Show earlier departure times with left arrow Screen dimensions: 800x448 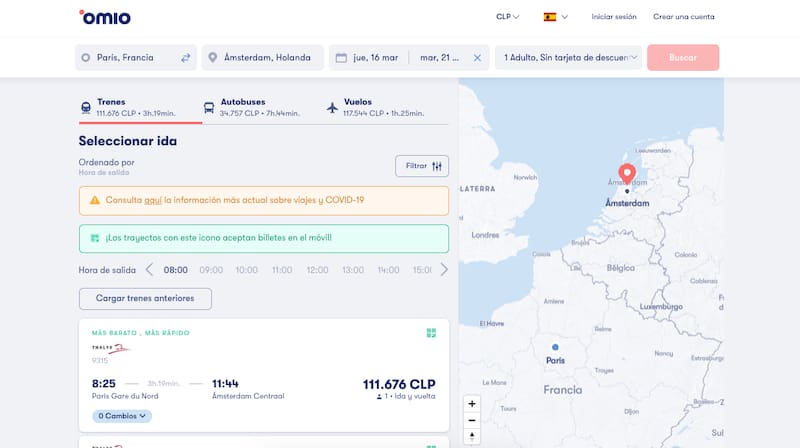(150, 269)
